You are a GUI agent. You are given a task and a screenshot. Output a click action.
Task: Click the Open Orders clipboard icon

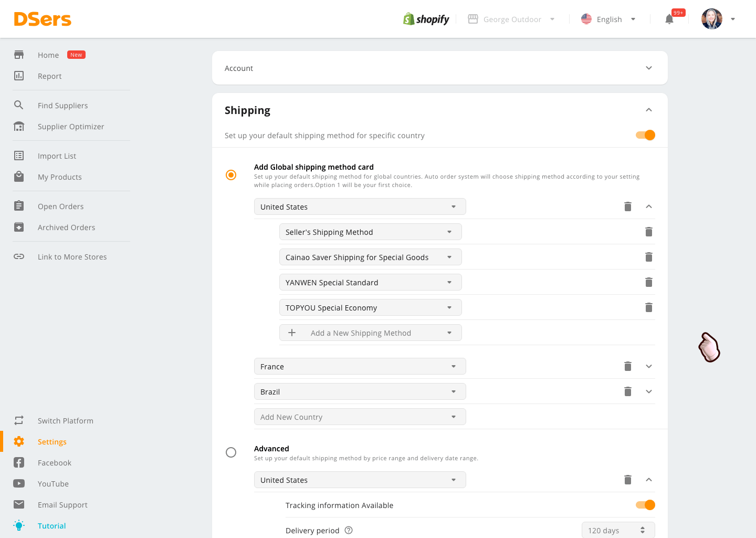click(19, 206)
